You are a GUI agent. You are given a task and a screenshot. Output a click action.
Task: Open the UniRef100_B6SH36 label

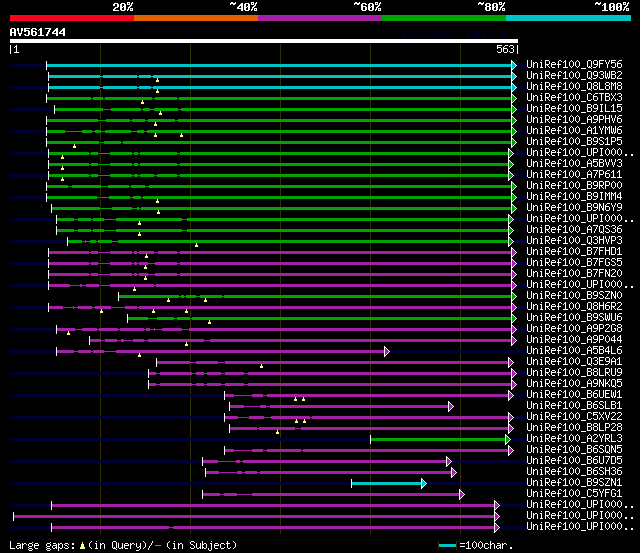[x=574, y=472]
